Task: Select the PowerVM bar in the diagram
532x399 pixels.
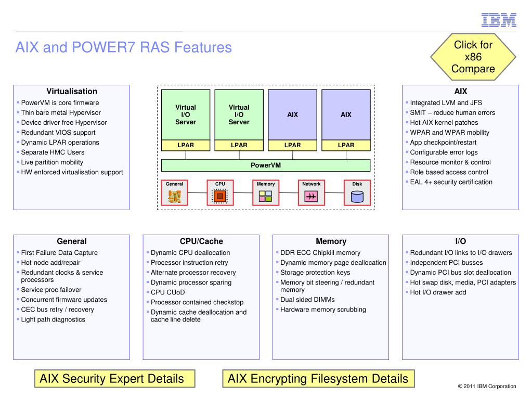Action: [266, 165]
